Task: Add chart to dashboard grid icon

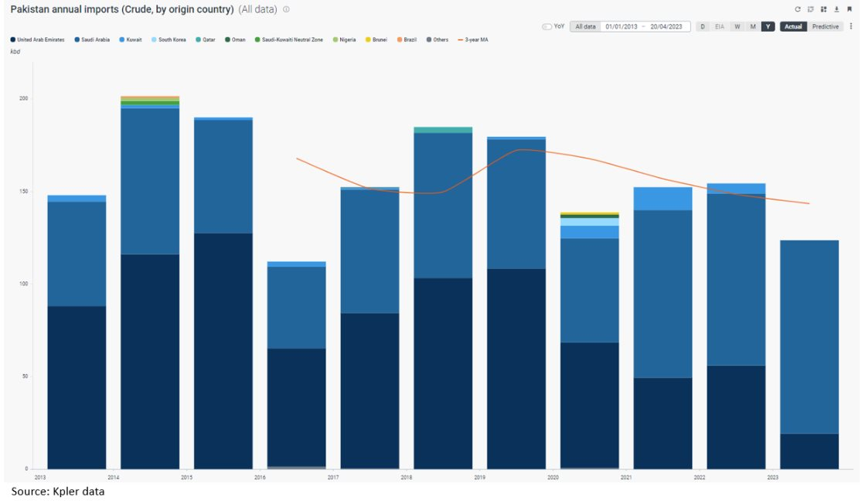Action: coord(823,9)
